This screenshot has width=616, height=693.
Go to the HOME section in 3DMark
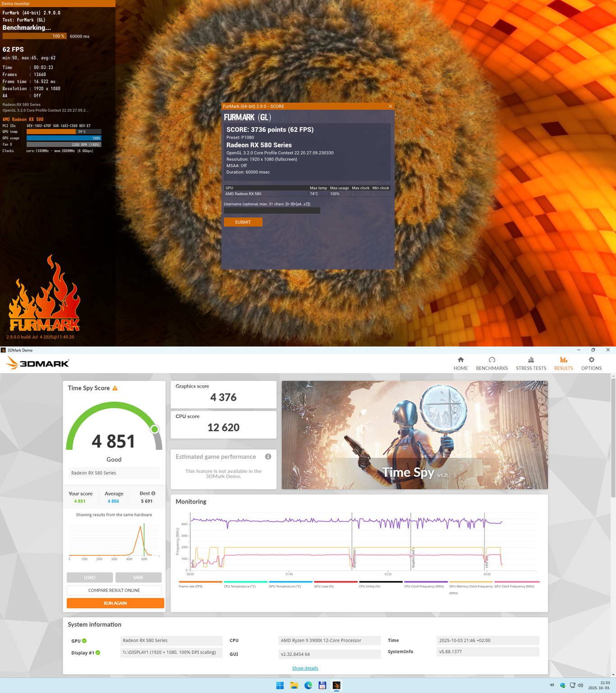click(x=460, y=363)
